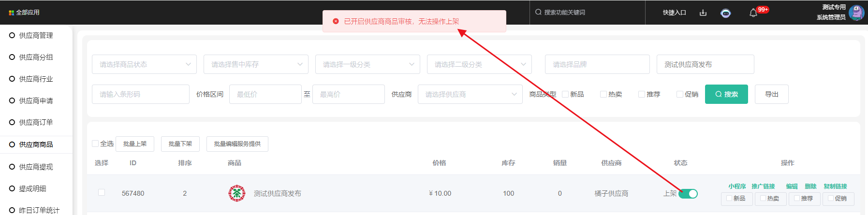Viewport: 868px width, 215px height.
Task: Select the row checkbox for ID 567480
Action: tap(102, 192)
